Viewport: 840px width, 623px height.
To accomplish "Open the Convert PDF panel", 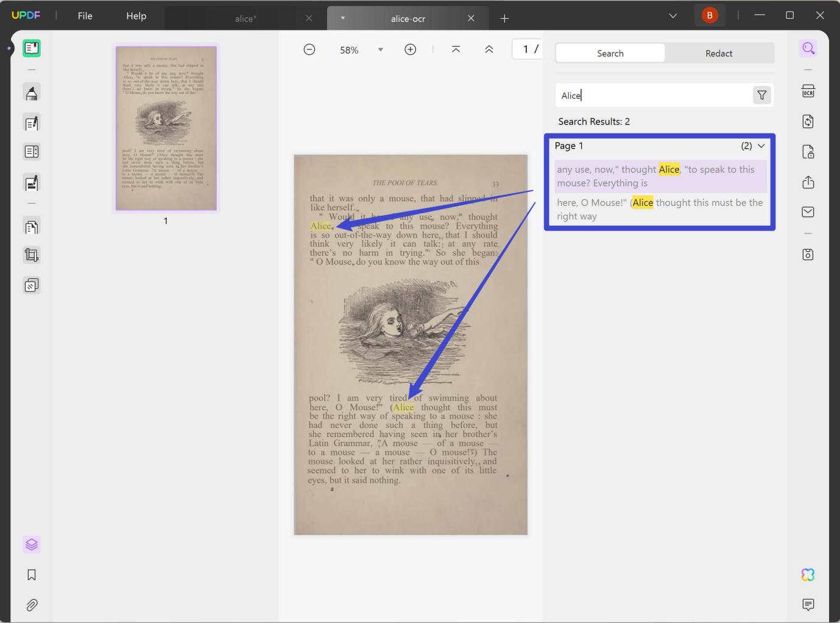I will coord(808,121).
